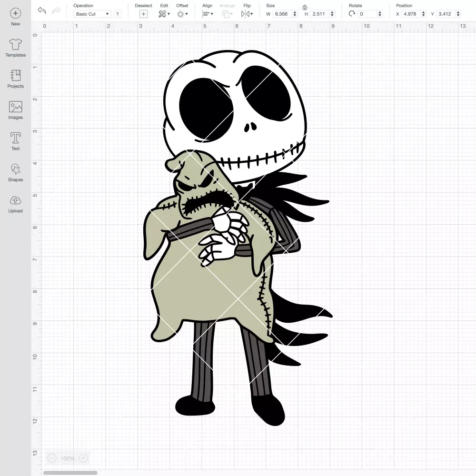The height and width of the screenshot is (476, 476).
Task: Edit the Width value field
Action: click(282, 14)
